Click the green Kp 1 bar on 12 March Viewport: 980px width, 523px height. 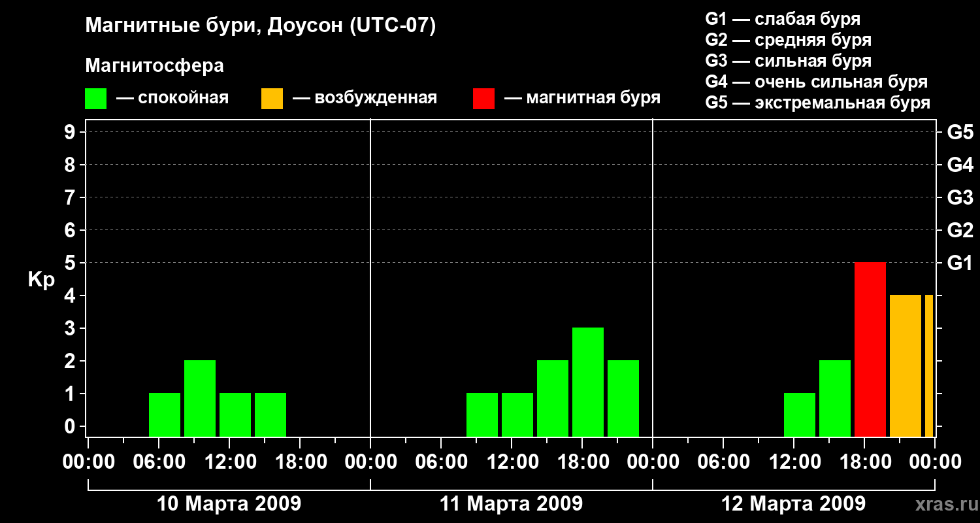coord(800,415)
